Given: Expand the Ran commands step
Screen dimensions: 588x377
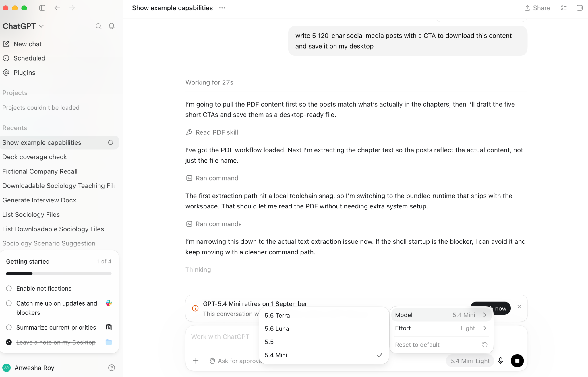Looking at the screenshot, I should tap(214, 224).
